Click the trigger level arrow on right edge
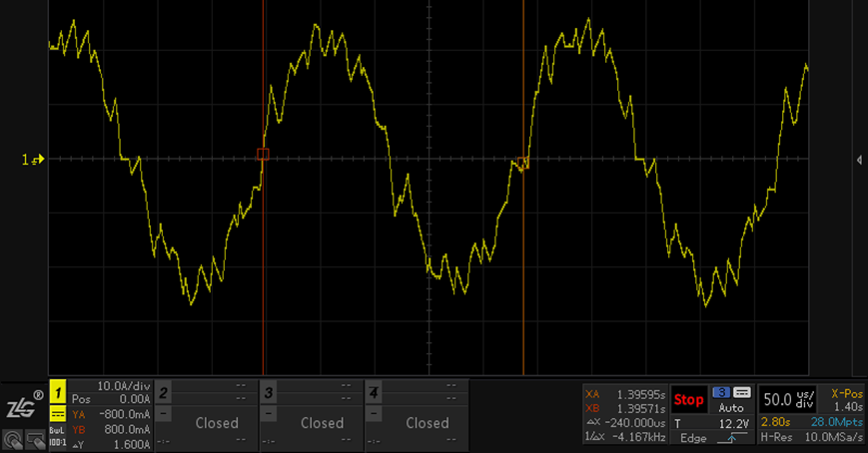The image size is (868, 453). coord(859,160)
